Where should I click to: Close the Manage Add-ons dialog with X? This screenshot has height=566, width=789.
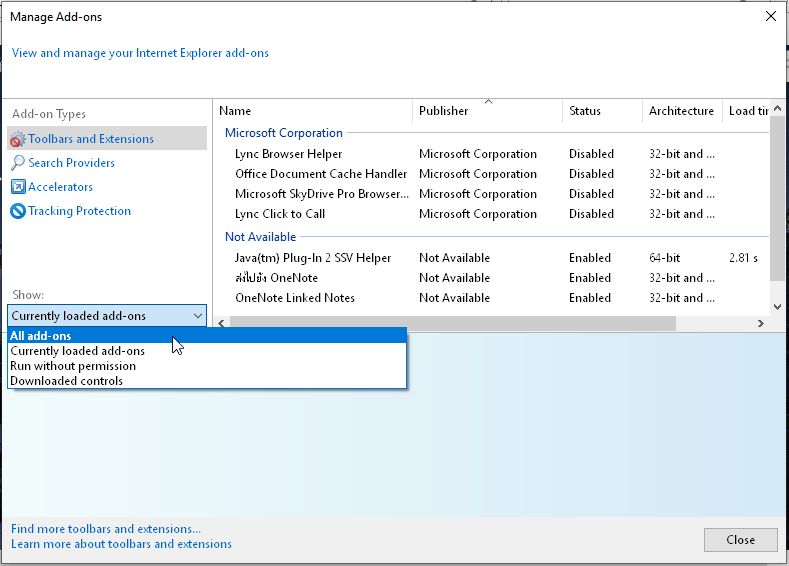click(x=770, y=16)
